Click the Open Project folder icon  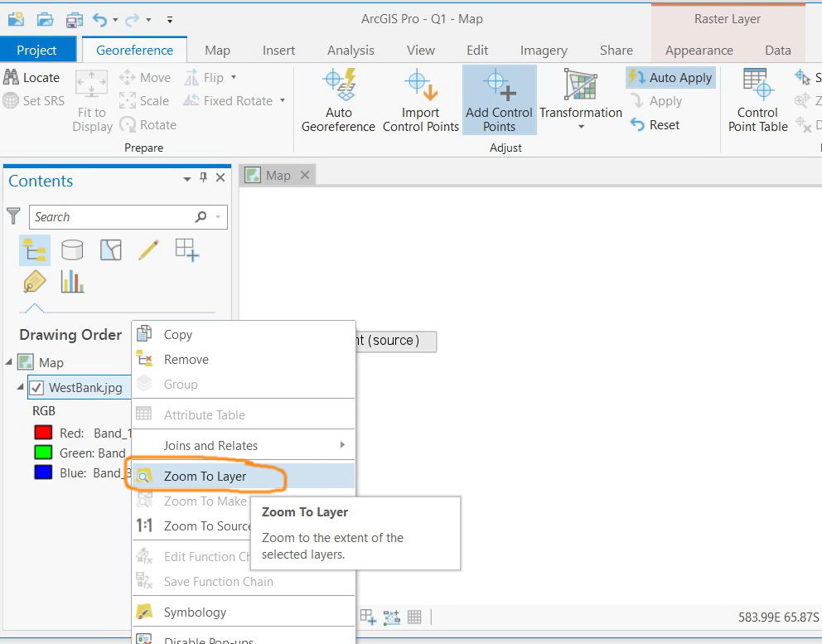point(45,20)
